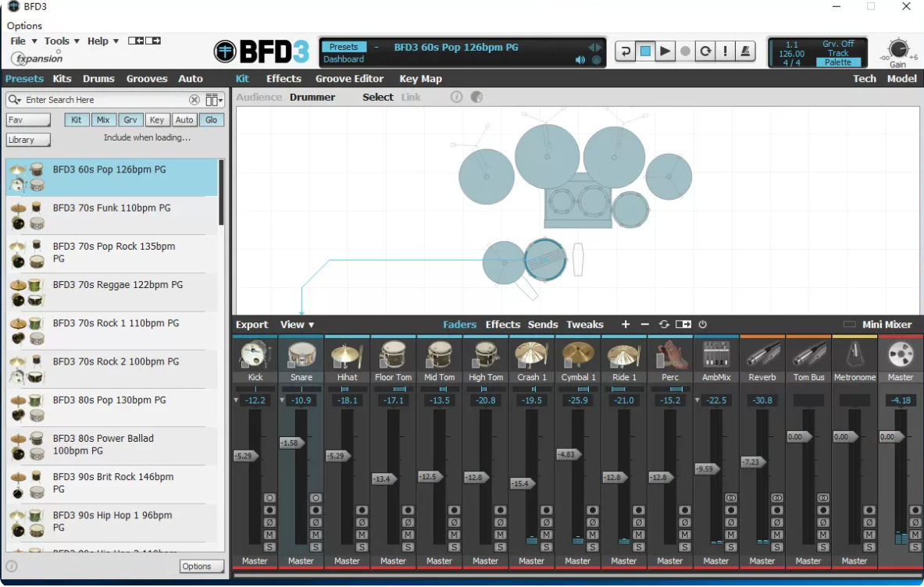Click the panic exclamation button
The image size is (924, 587).
[x=726, y=52]
